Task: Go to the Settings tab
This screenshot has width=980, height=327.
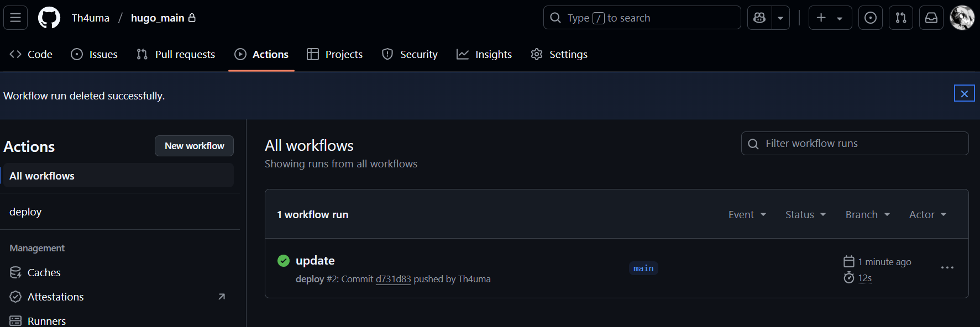Action: 559,54
